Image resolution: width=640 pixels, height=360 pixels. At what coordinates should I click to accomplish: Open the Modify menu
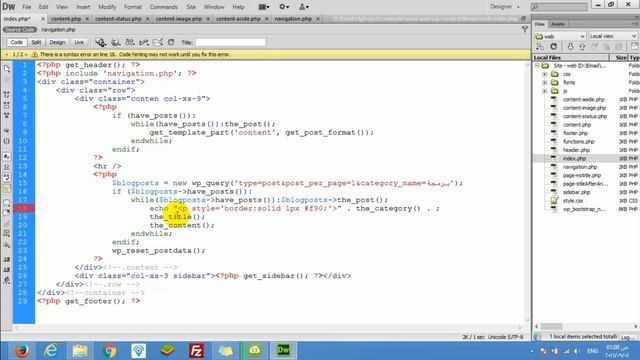[107, 7]
